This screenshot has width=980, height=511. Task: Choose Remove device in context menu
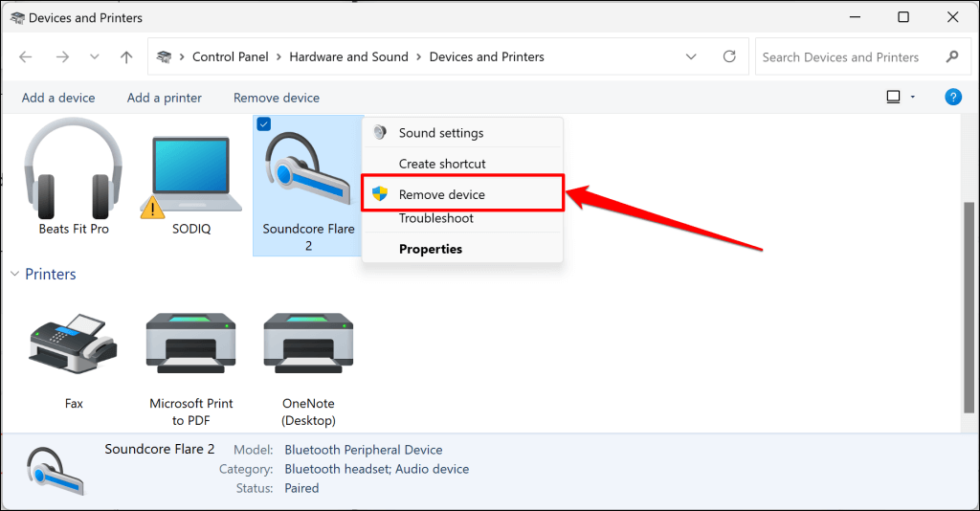click(x=462, y=194)
